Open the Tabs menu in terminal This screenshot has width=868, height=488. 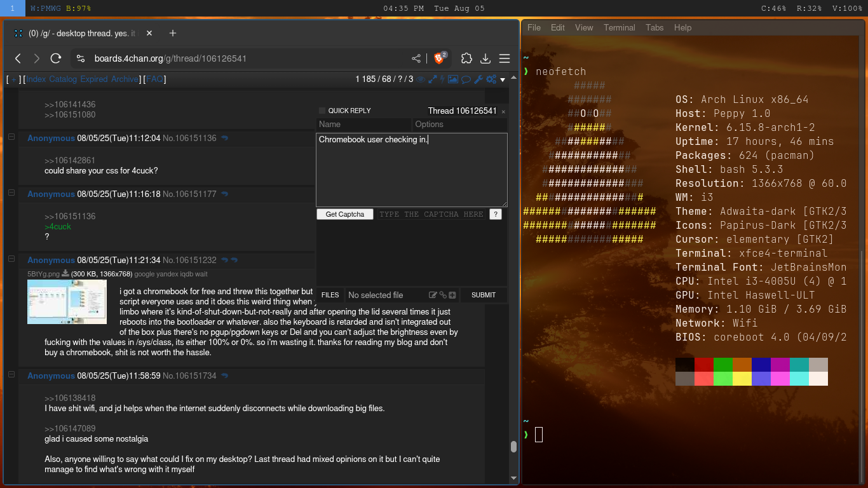click(654, 27)
